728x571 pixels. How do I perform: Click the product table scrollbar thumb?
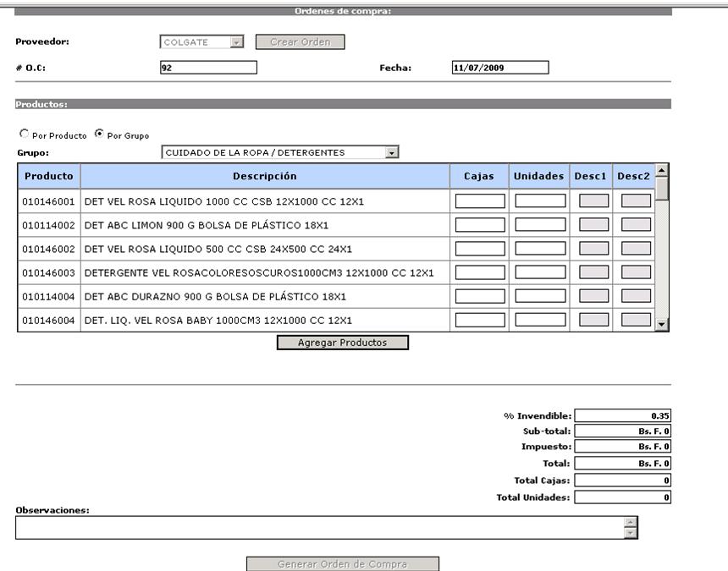[662, 189]
